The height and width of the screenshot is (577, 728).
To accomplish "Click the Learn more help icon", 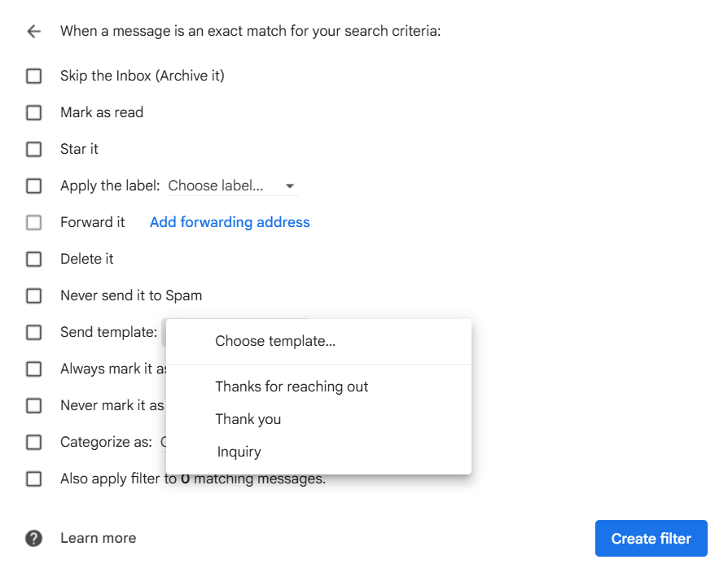I will [33, 538].
